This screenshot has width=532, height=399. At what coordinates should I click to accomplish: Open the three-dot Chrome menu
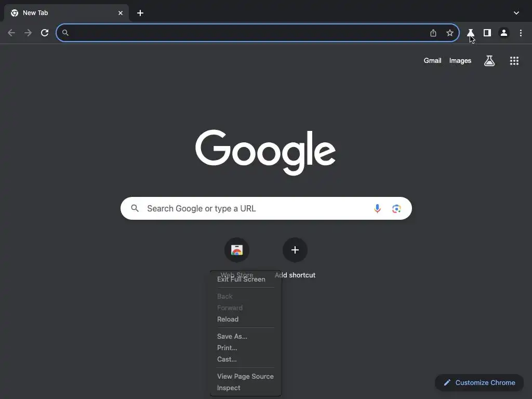(x=521, y=33)
